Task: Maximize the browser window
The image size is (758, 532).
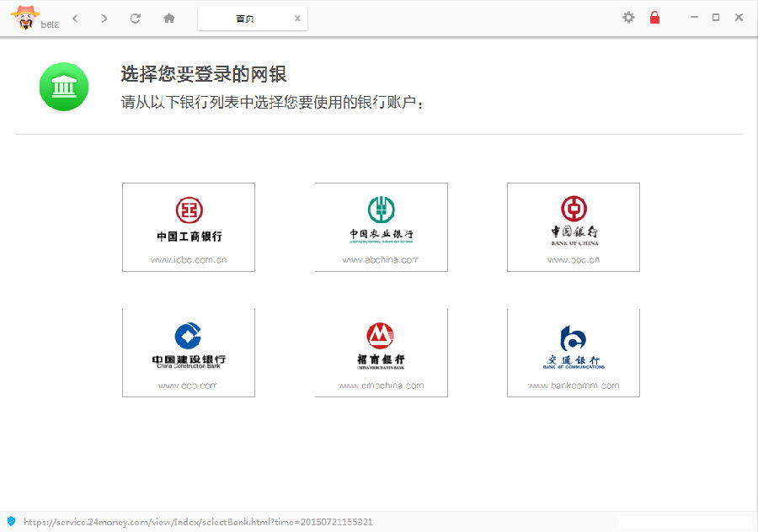Action: pyautogui.click(x=716, y=18)
